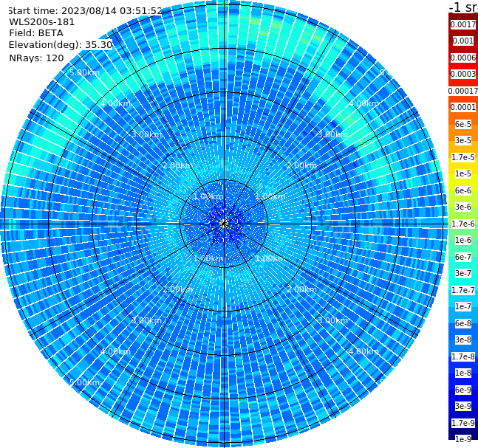Image resolution: width=478 pixels, height=448 pixels.
Task: Select the 3e-8 colorbar label
Action: tap(463, 340)
